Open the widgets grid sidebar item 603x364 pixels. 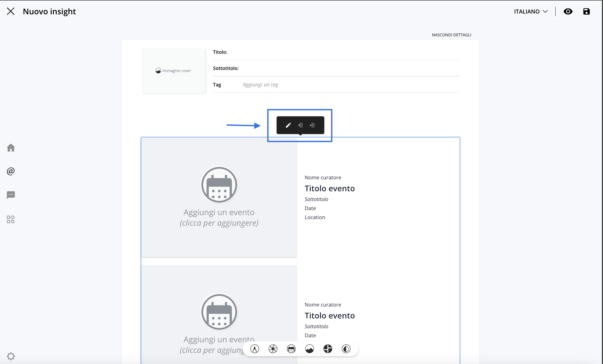point(11,219)
